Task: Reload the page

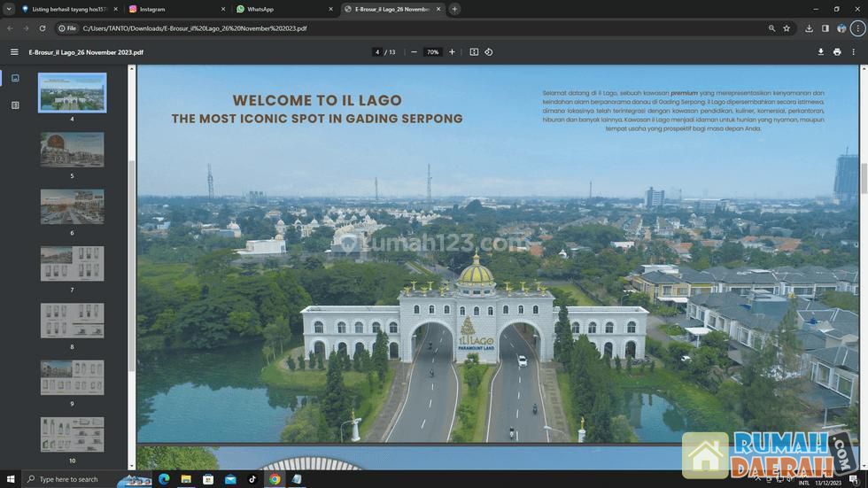Action: tap(42, 28)
